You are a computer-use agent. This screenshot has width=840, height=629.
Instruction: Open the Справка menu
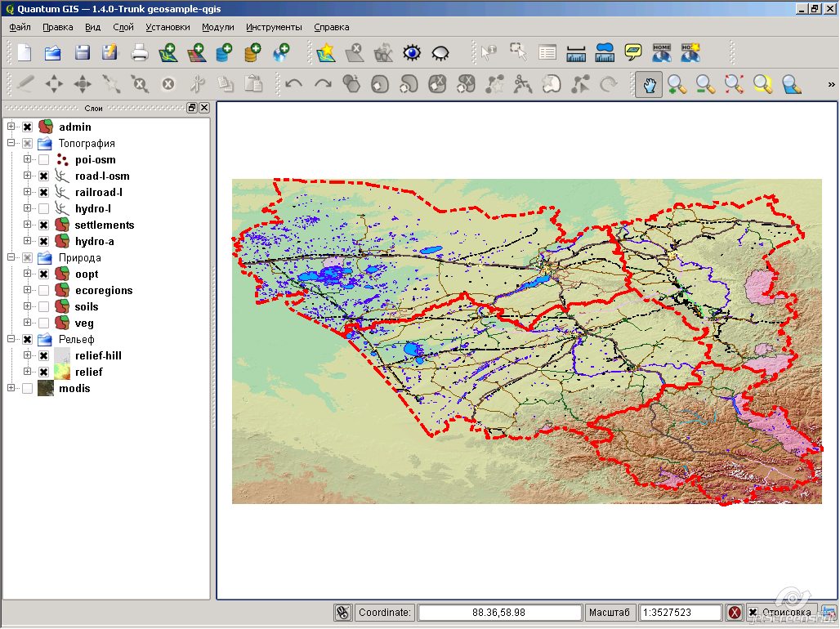332,27
